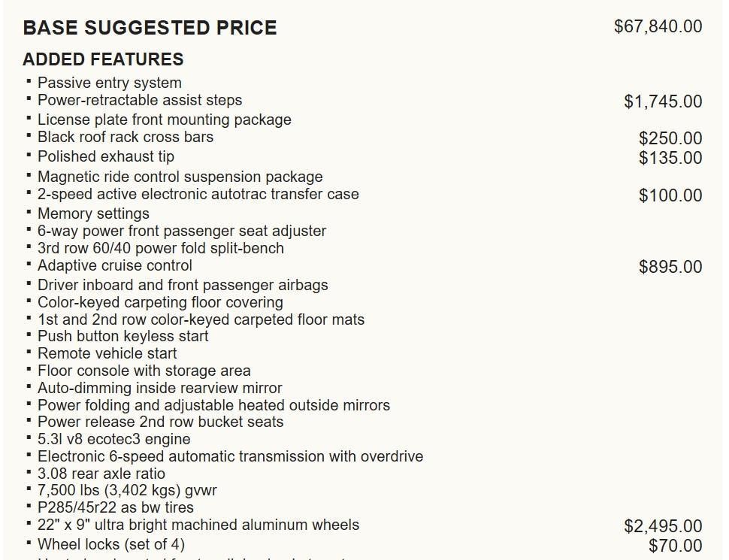Select the Wheel locks (set of 4) item
Image resolution: width=729 pixels, height=560 pixels.
tap(111, 543)
